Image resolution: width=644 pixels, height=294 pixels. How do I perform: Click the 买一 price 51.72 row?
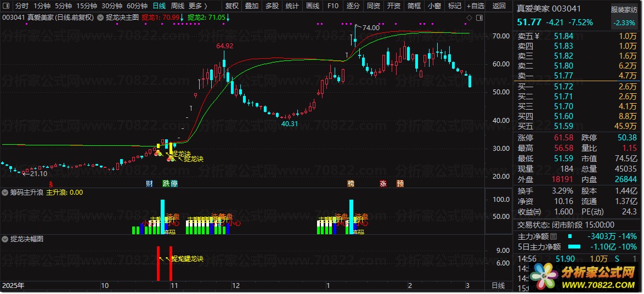578,87
